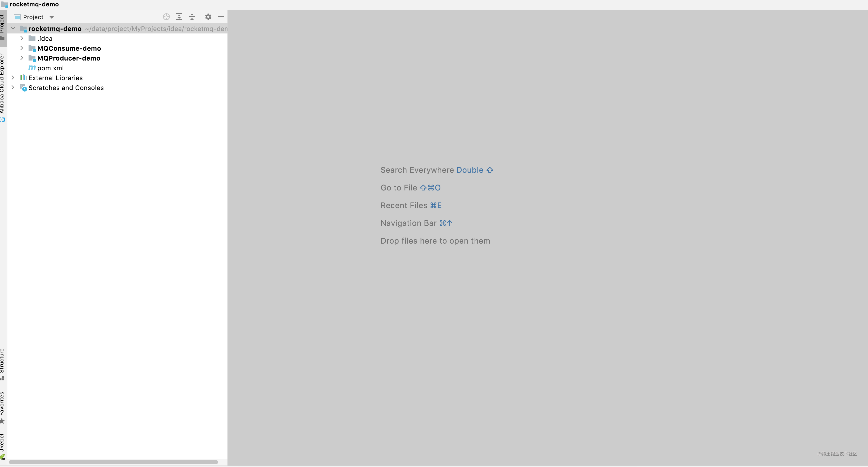868x467 pixels.
Task: Click the External Libraries bars icon
Action: (23, 78)
